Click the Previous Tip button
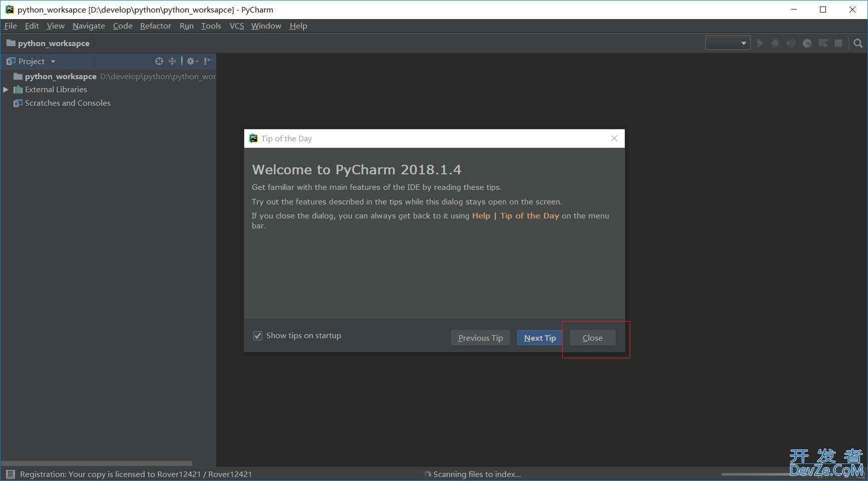This screenshot has width=868, height=481. pos(481,338)
